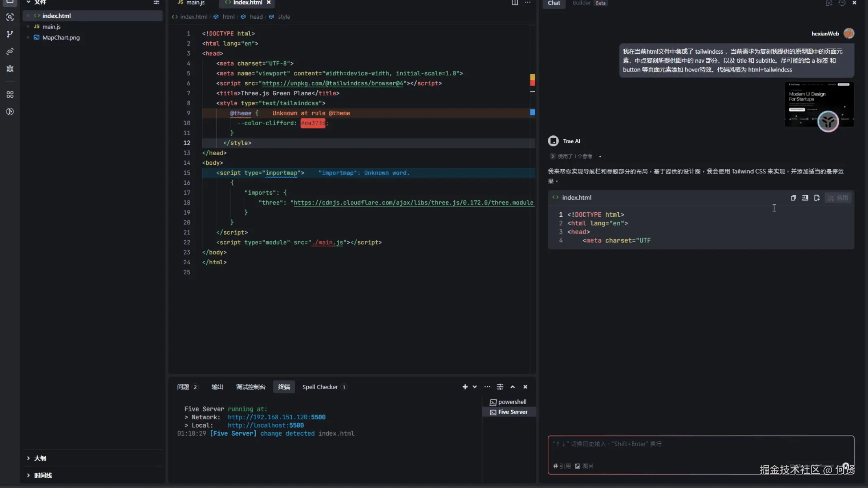Click the split editor icon above the code
868x488 pixels.
click(515, 3)
